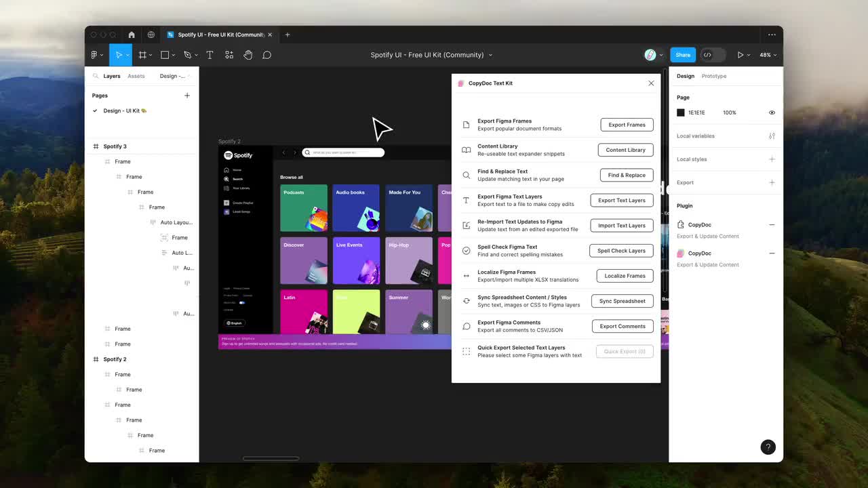Image resolution: width=868 pixels, height=488 pixels.
Task: Open the globe community icon
Action: tap(151, 35)
